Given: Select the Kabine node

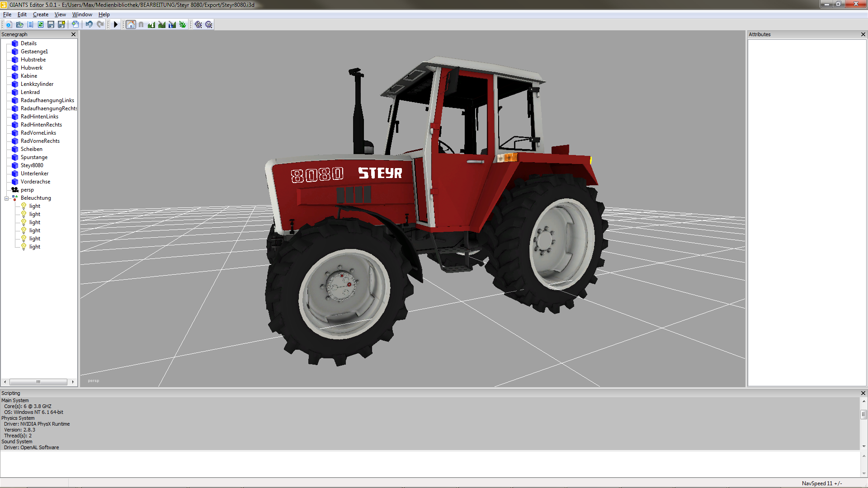Looking at the screenshot, I should [29, 76].
